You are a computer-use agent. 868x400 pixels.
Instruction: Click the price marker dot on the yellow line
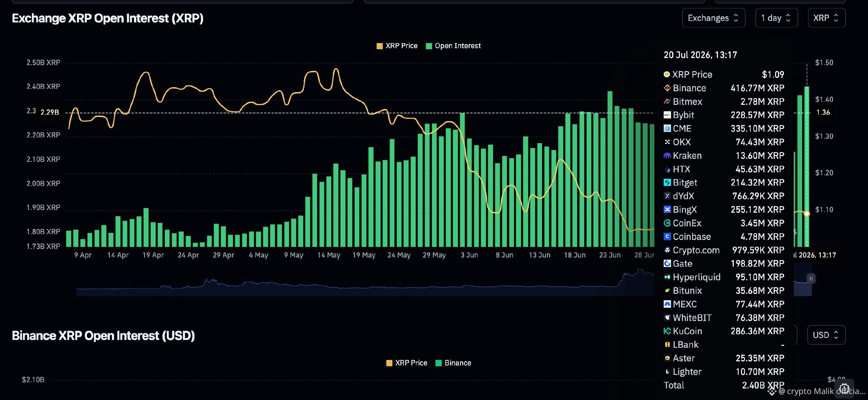(x=807, y=214)
